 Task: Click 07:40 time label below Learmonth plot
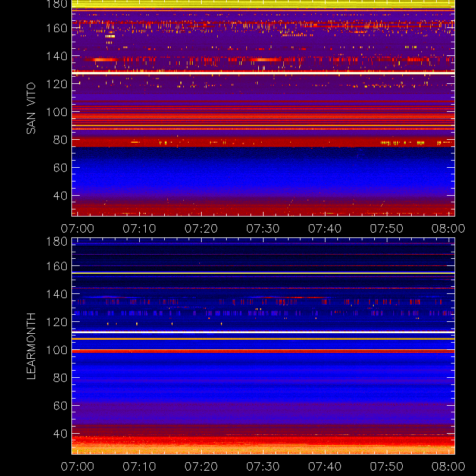point(325,466)
